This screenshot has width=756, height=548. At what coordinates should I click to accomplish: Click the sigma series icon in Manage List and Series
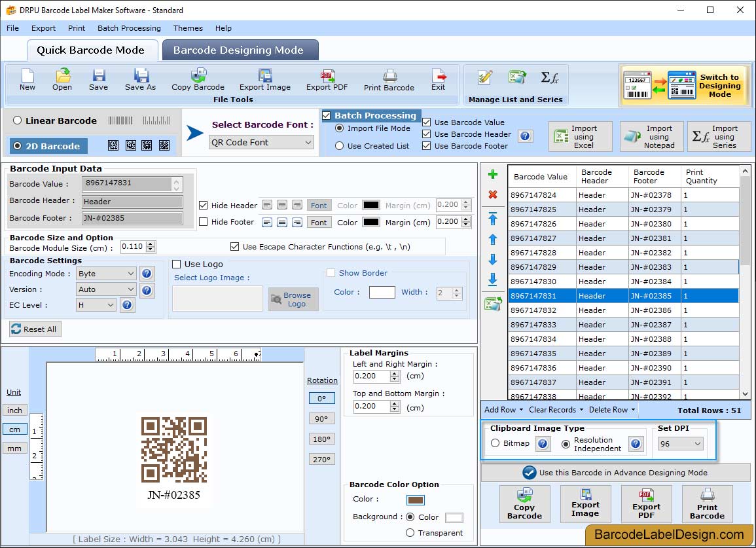point(550,77)
